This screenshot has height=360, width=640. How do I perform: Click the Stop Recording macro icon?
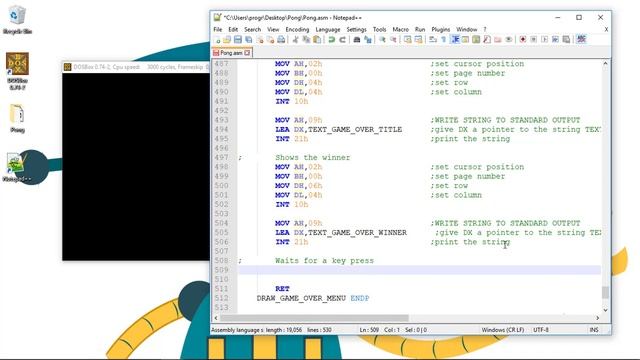(x=533, y=40)
